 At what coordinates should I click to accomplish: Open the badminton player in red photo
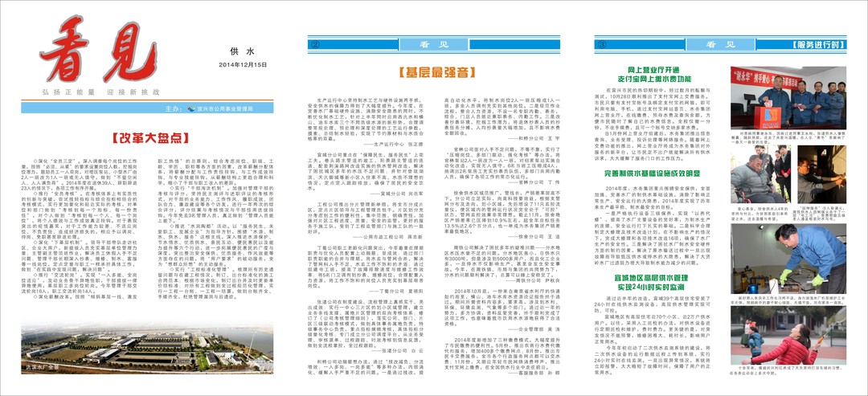tap(788, 335)
